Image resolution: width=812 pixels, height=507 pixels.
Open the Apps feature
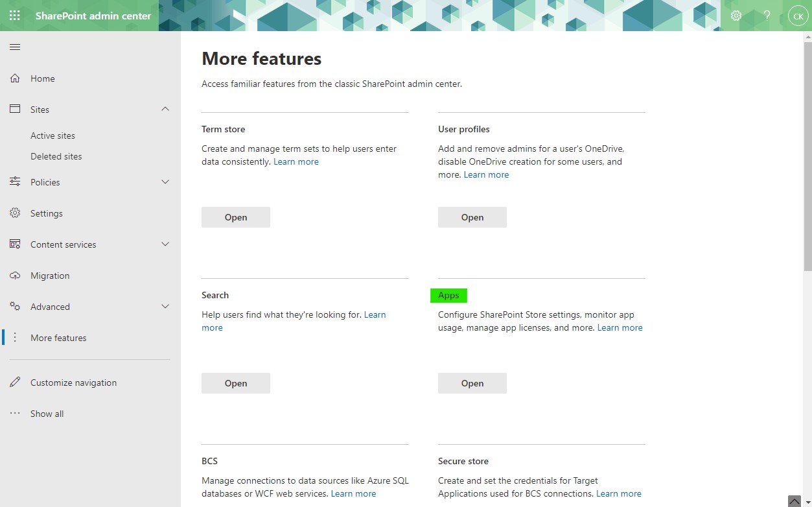(472, 383)
